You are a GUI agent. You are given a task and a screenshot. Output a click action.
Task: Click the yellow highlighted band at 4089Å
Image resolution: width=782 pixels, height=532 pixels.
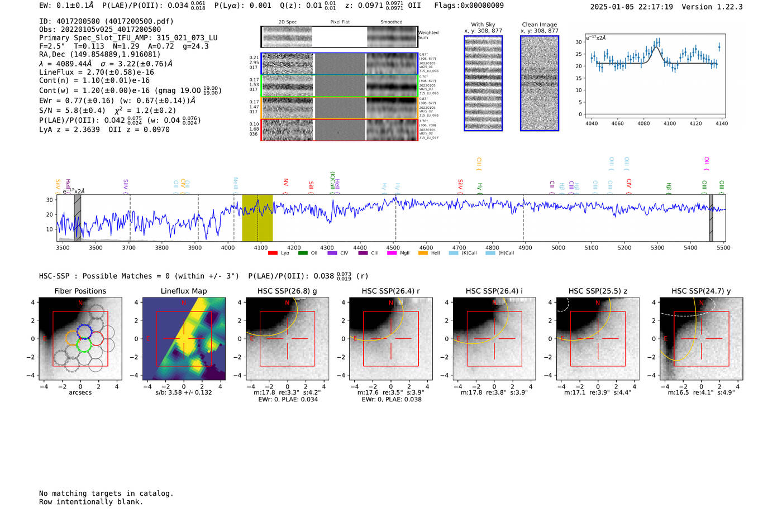[257, 218]
